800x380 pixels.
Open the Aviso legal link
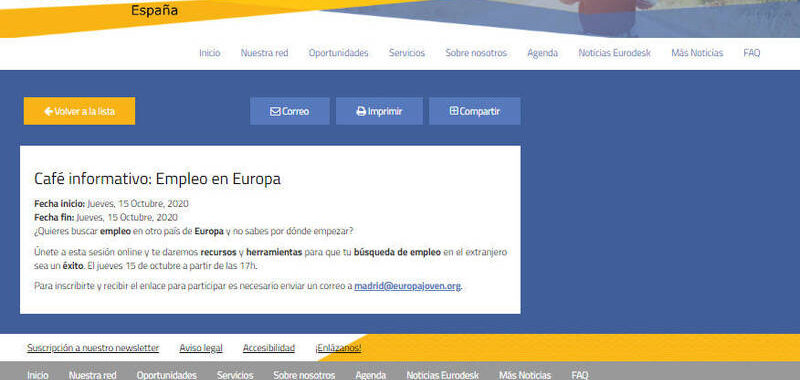pyautogui.click(x=201, y=348)
